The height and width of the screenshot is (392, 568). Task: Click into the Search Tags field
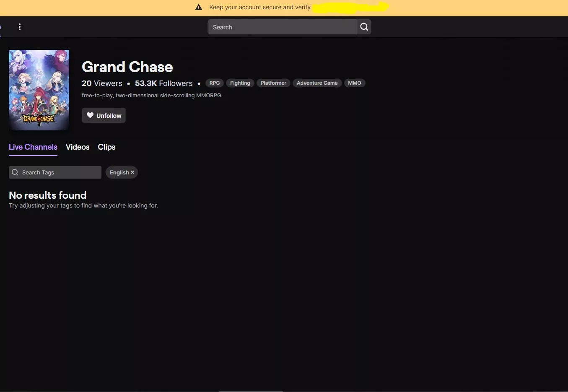point(59,172)
